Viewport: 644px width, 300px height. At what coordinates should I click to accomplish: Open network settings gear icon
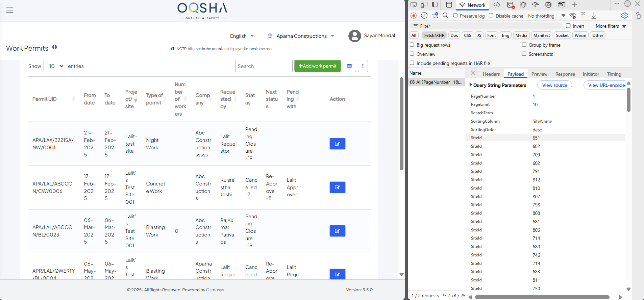click(624, 16)
